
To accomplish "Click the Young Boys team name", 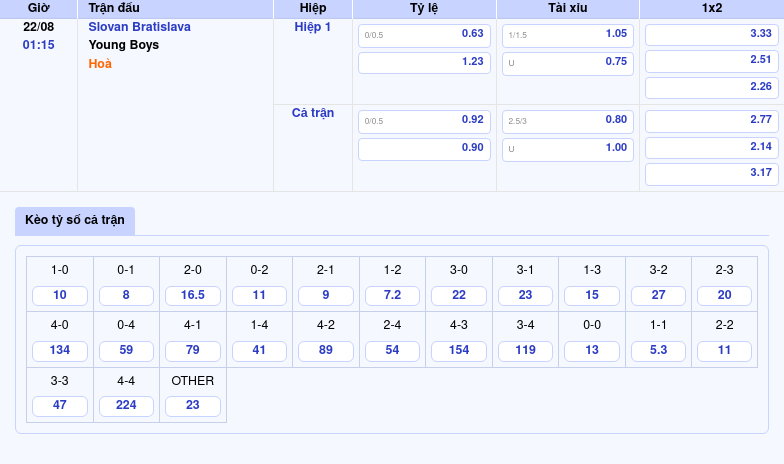I will [x=123, y=45].
